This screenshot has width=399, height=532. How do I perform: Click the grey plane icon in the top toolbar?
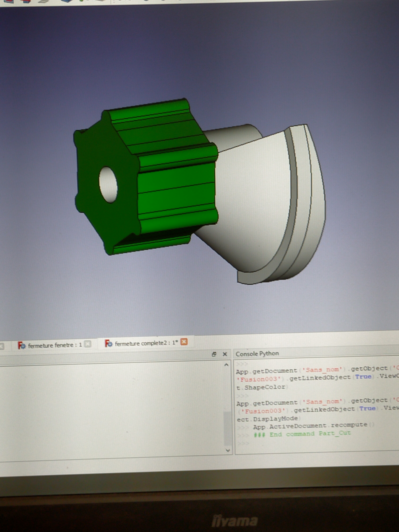43,1
